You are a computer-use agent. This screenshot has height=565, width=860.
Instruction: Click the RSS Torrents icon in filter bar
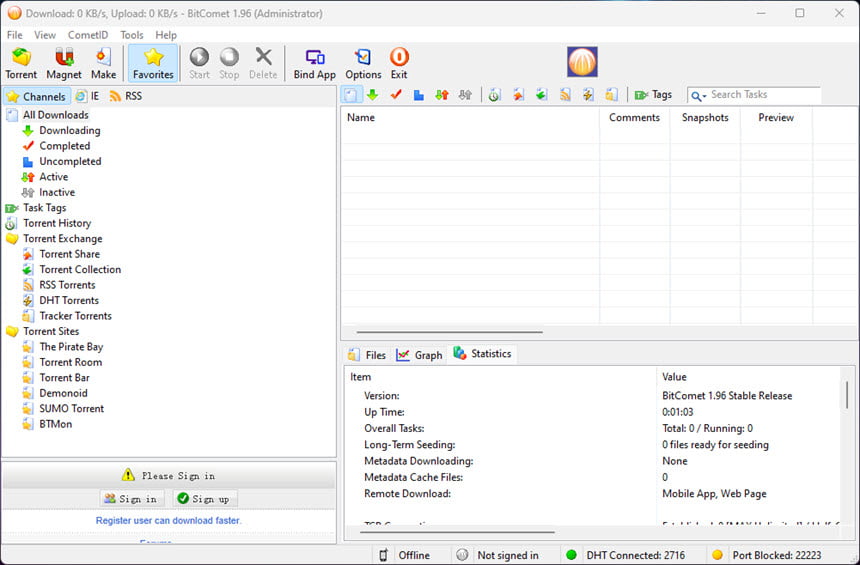(565, 95)
